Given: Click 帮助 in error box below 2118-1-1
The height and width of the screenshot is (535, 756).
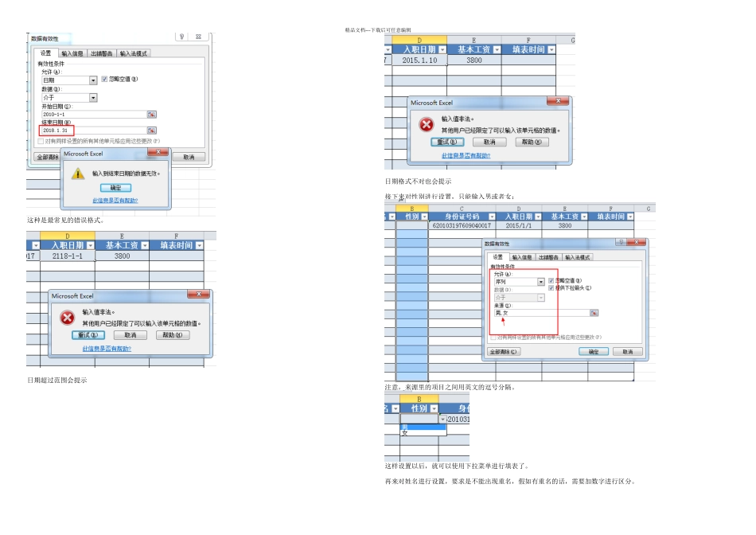Looking at the screenshot, I should click(x=173, y=335).
